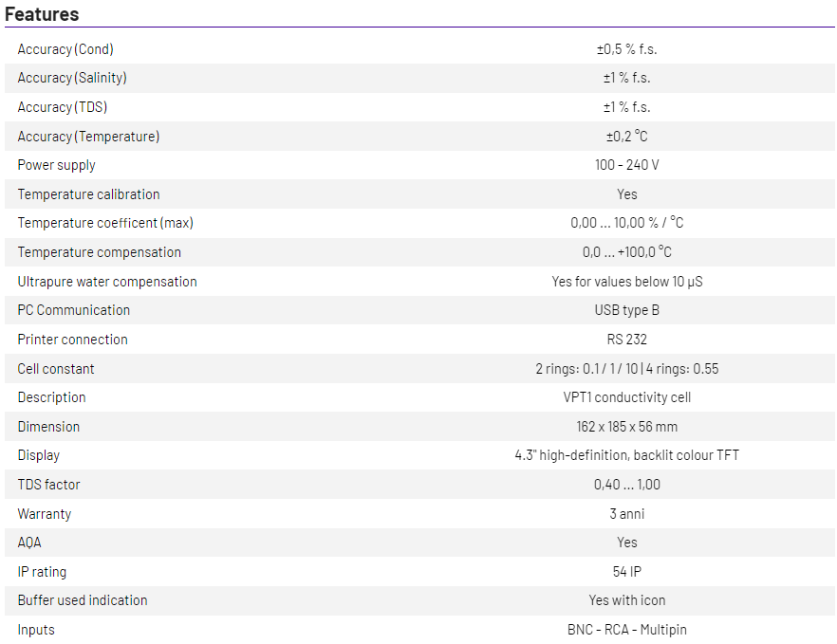Click the 'Yes for values below 10 µS' text
The height and width of the screenshot is (644, 837).
click(x=626, y=282)
